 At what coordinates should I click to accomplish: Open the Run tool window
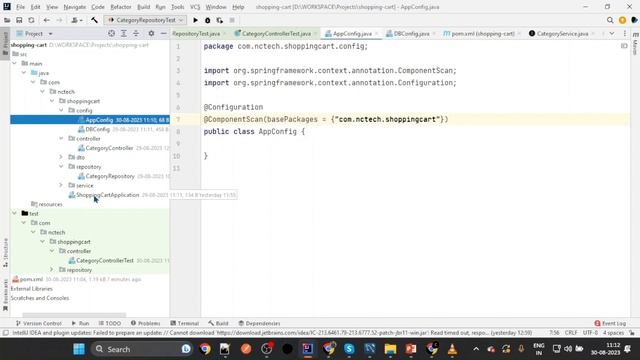click(80, 323)
